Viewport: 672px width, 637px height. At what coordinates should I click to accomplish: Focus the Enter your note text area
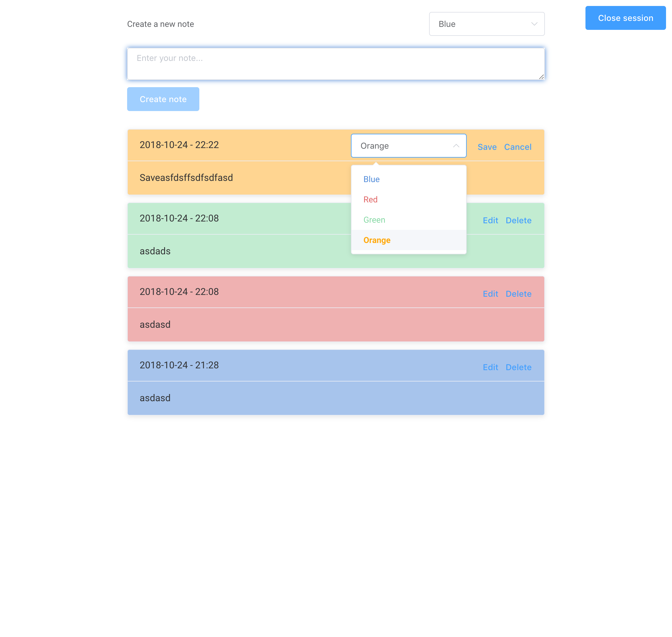[x=336, y=64]
